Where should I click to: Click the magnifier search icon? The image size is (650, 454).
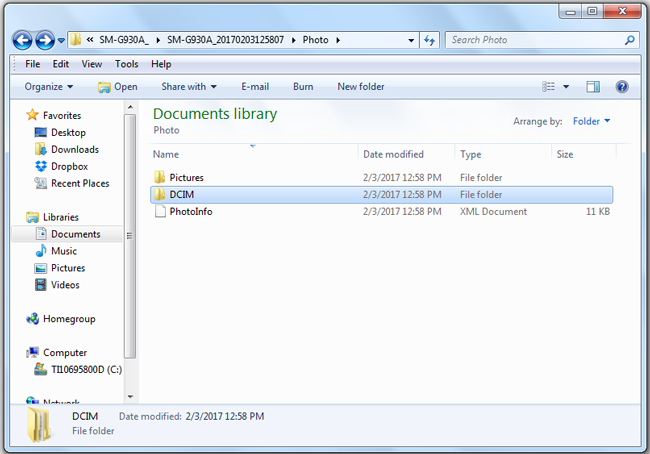630,40
